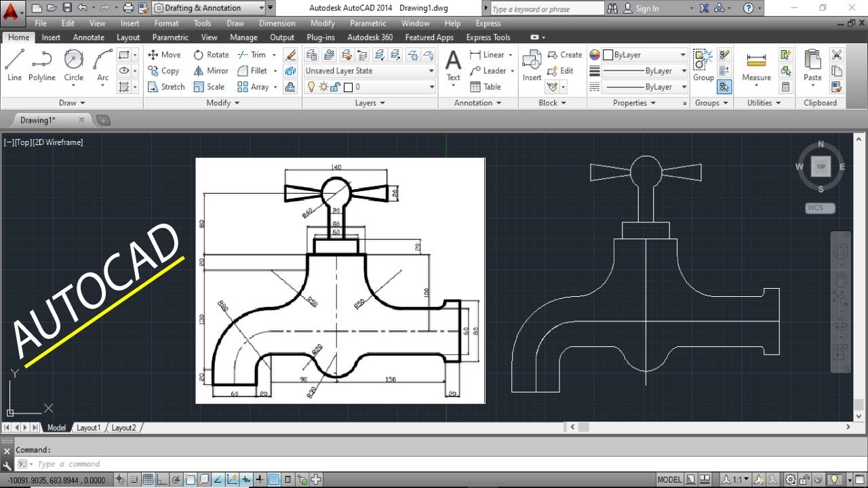Click the MODEL space button
The image size is (868, 488).
pos(670,479)
